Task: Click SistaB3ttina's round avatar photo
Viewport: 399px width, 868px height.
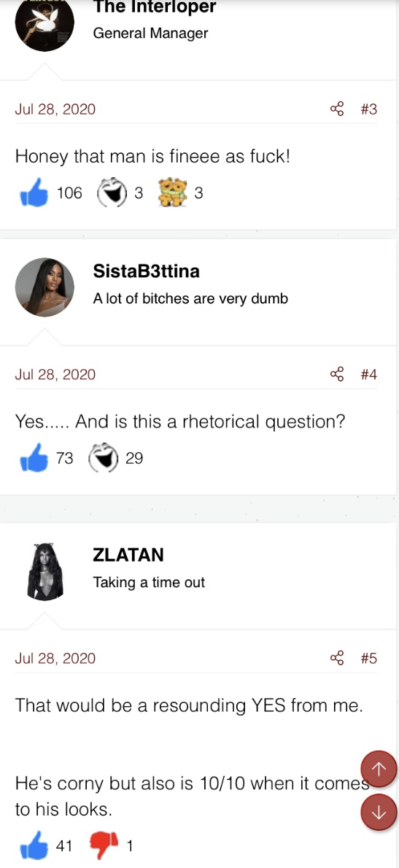Action: click(44, 287)
